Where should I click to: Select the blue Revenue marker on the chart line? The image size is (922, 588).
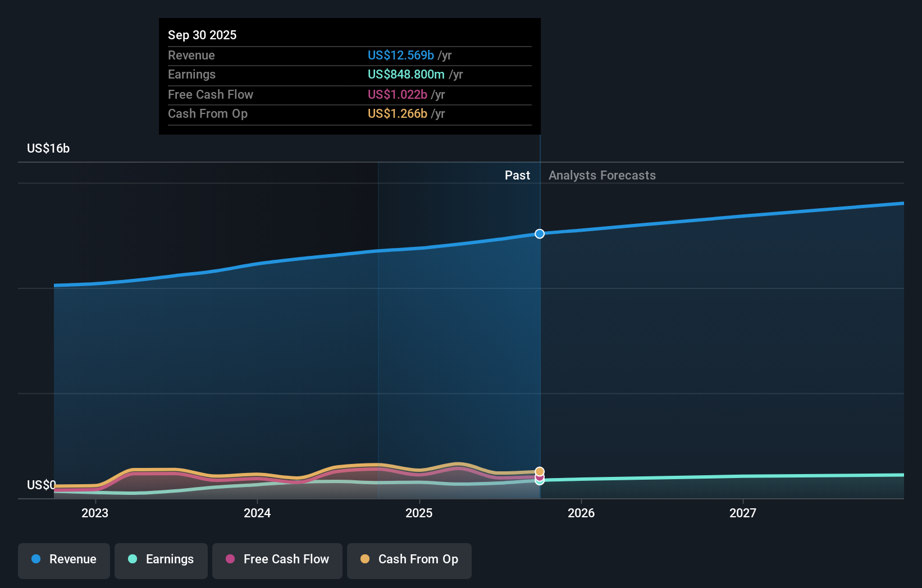click(539, 234)
